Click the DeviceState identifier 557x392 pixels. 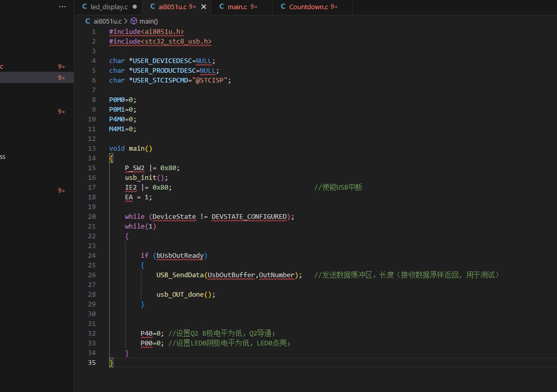pos(174,217)
